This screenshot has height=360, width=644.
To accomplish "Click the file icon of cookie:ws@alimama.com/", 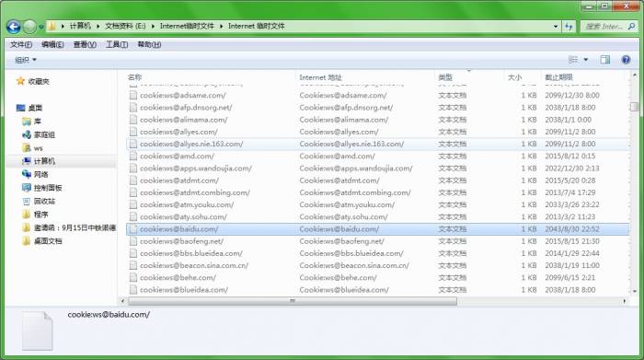I will point(133,120).
